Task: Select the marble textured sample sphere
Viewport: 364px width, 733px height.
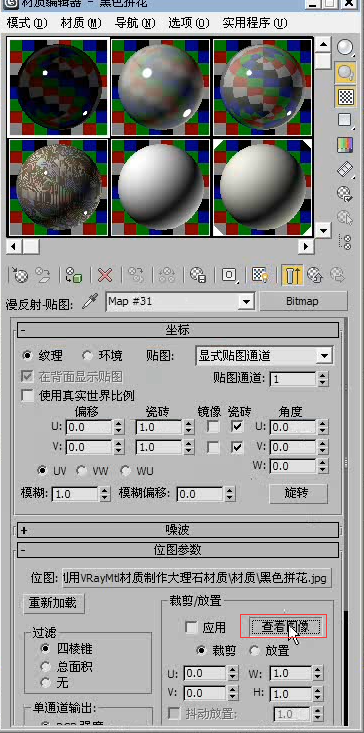Action: pos(59,187)
